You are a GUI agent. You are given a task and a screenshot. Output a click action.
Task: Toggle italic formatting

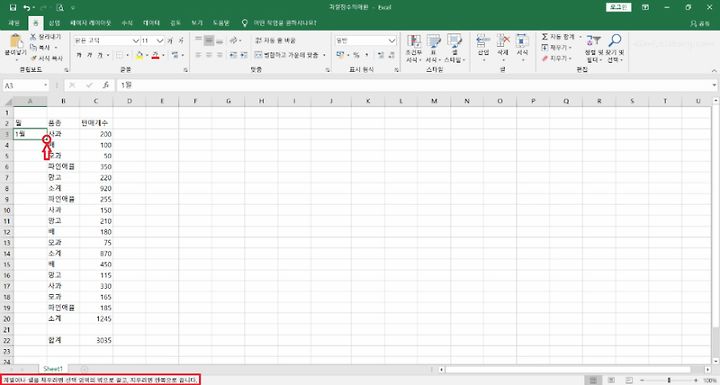click(x=89, y=55)
